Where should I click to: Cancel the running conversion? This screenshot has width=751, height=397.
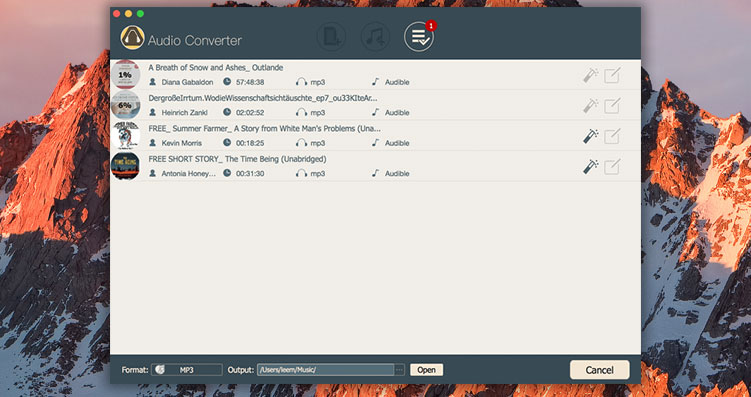[600, 370]
